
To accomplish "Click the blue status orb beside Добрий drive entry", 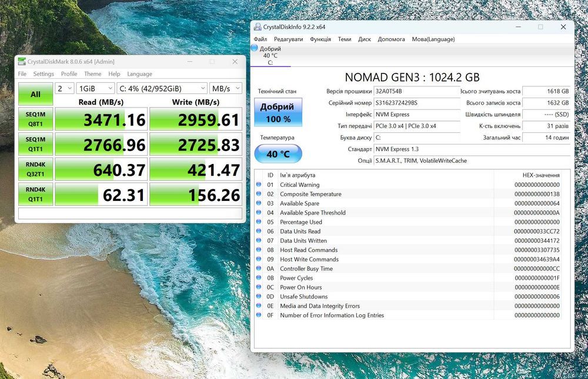I will tap(254, 48).
